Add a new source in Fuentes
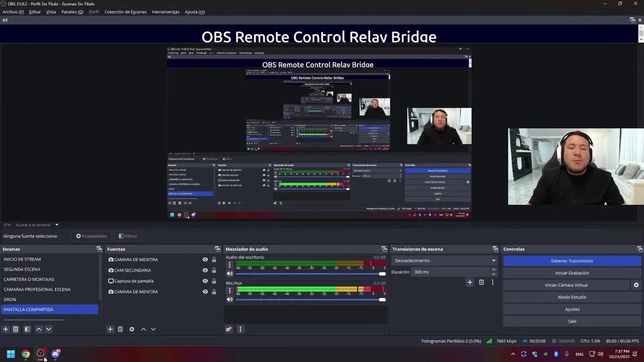 tap(110, 329)
